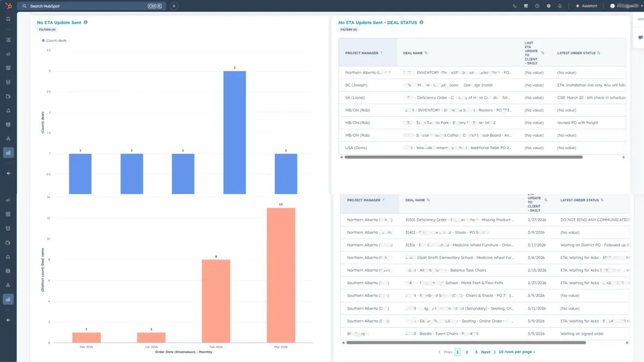Open the chat bubble icon on right edge
The height and width of the screenshot is (362, 644).
pyautogui.click(x=640, y=38)
